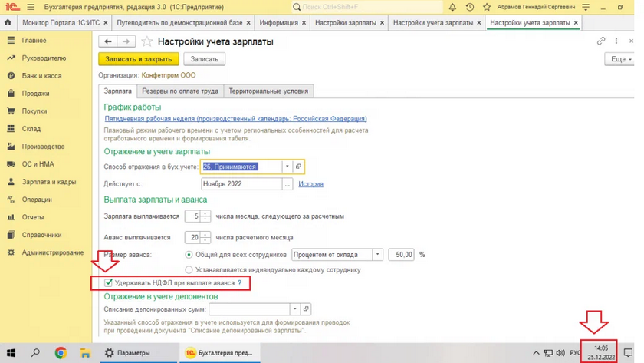Open Главное section in sidebar
Screen dimensions: 644x363
point(34,40)
